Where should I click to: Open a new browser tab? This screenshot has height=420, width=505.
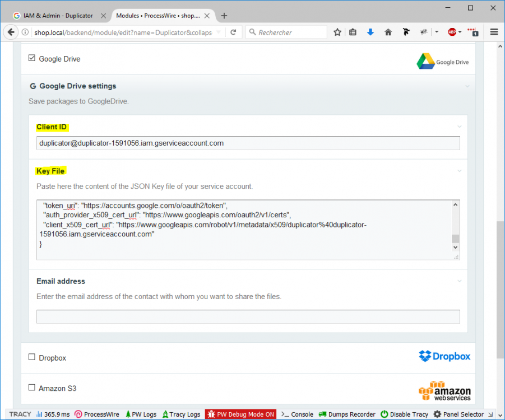click(224, 16)
